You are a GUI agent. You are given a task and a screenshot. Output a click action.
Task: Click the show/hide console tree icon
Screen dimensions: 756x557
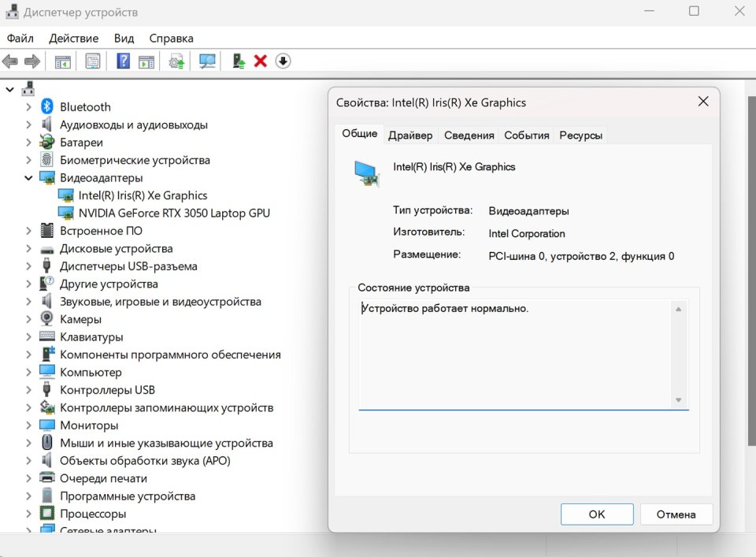tap(62, 61)
